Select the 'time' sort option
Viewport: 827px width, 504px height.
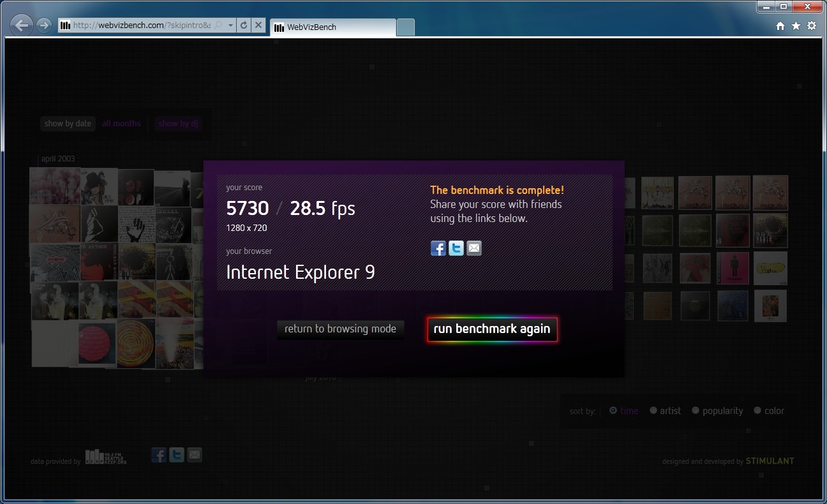click(x=623, y=411)
